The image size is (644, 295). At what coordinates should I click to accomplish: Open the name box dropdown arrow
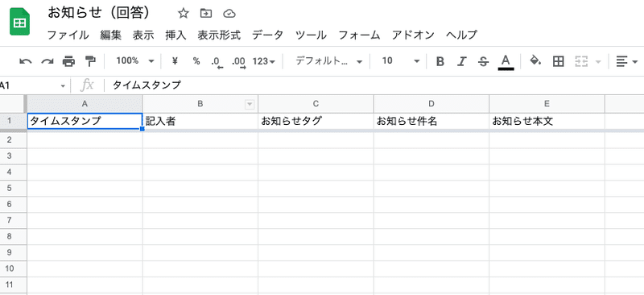click(x=63, y=86)
